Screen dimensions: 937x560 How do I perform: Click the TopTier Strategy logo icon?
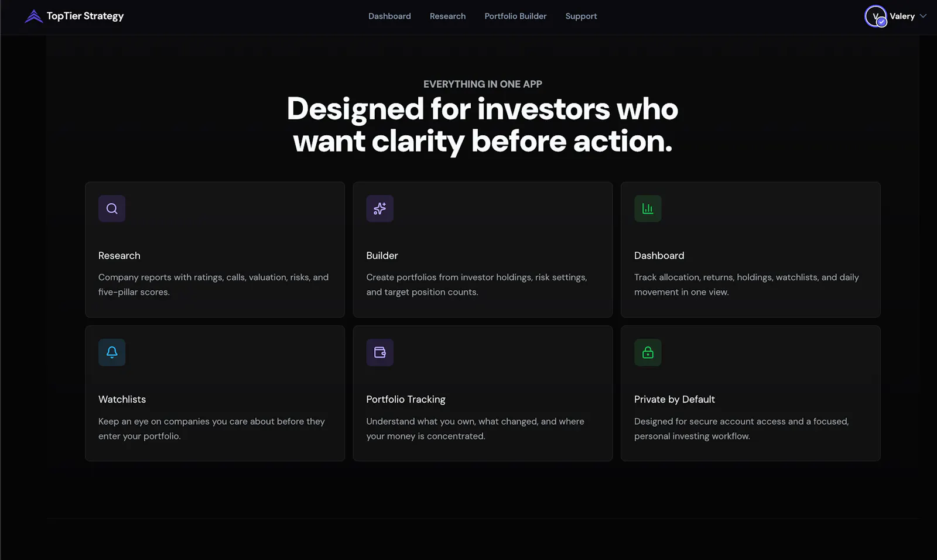pos(34,16)
